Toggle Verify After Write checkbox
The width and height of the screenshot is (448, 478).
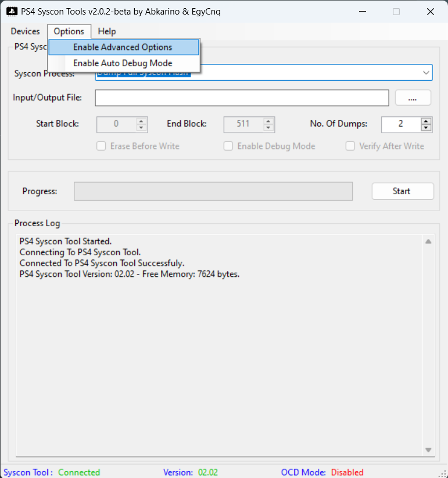(x=350, y=146)
